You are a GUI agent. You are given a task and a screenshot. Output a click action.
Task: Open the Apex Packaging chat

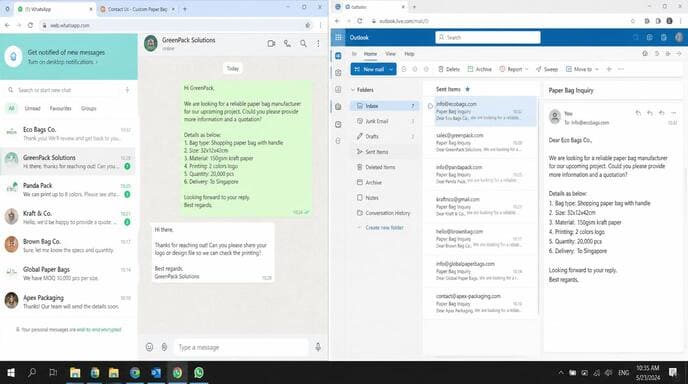68,302
